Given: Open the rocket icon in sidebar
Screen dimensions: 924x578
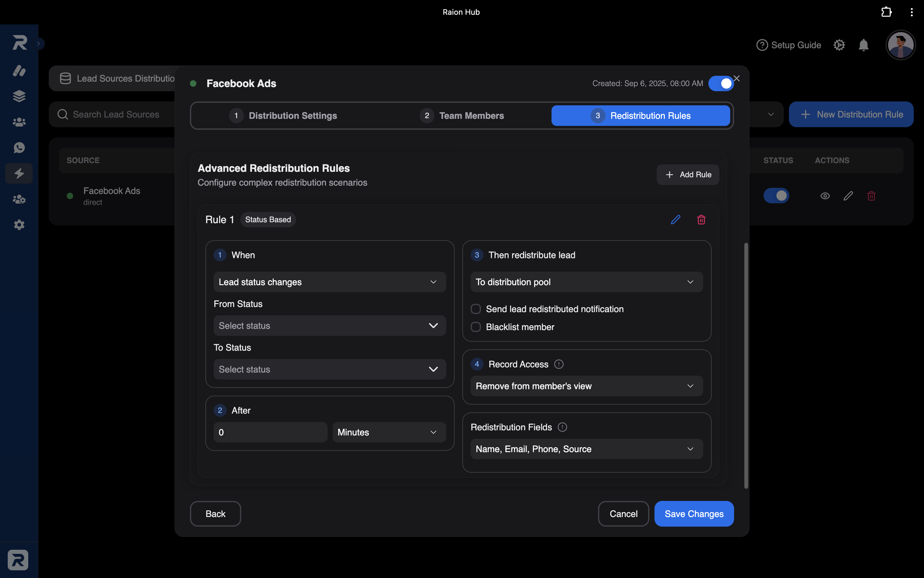Looking at the screenshot, I should point(19,70).
